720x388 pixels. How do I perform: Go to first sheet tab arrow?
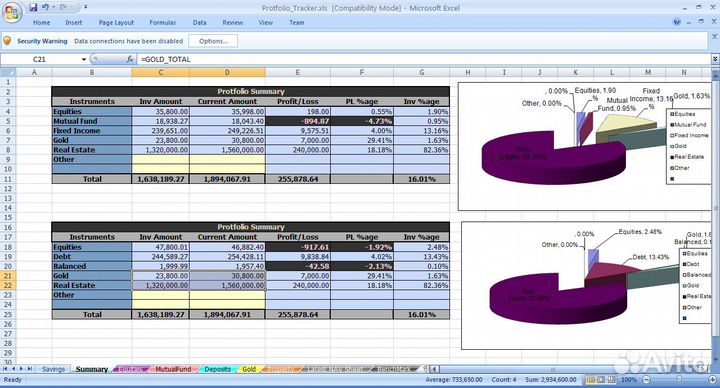point(5,369)
